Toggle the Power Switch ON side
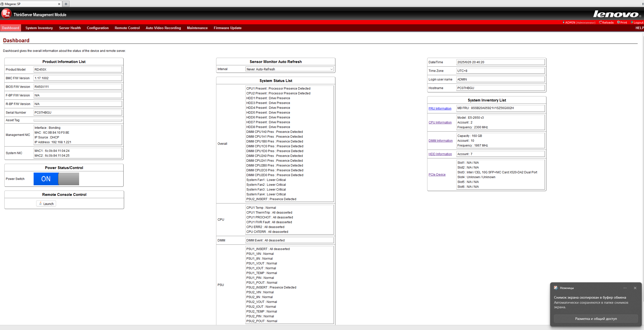This screenshot has width=644, height=330. click(46, 179)
